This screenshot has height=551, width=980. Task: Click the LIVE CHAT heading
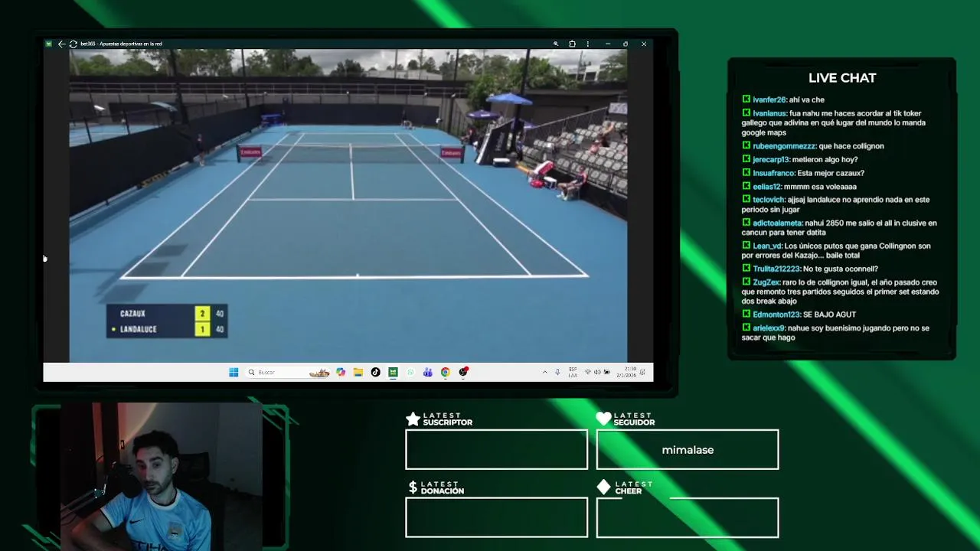click(x=842, y=78)
